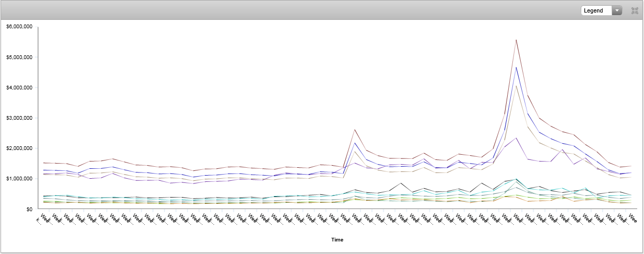Select the $4,000,000 y-axis label
This screenshot has width=644, height=254.
coord(19,88)
